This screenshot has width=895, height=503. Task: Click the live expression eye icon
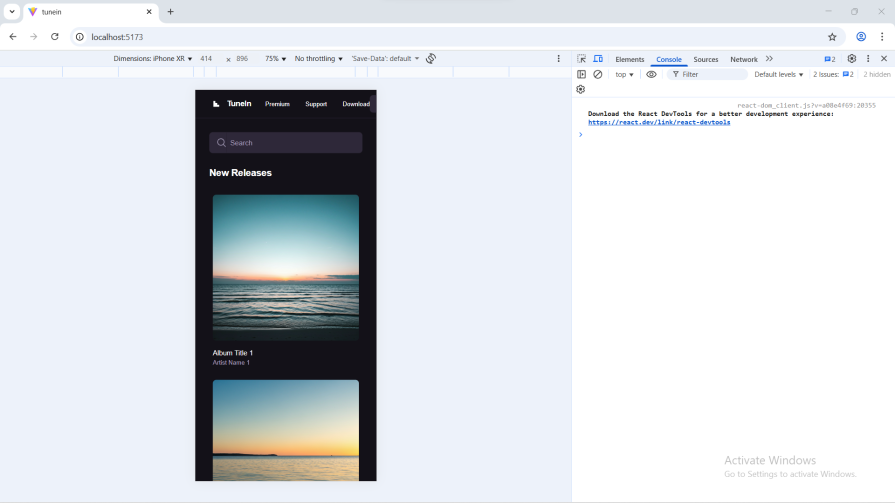(651, 74)
